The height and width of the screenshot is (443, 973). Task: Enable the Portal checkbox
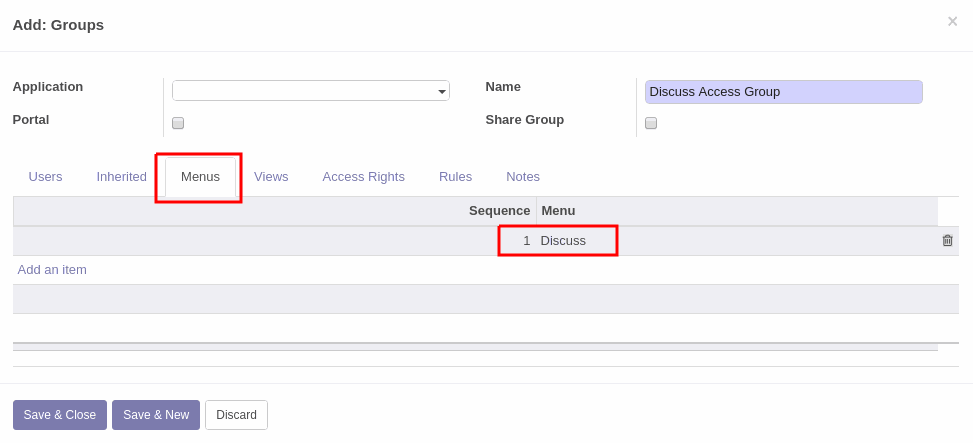[x=178, y=123]
